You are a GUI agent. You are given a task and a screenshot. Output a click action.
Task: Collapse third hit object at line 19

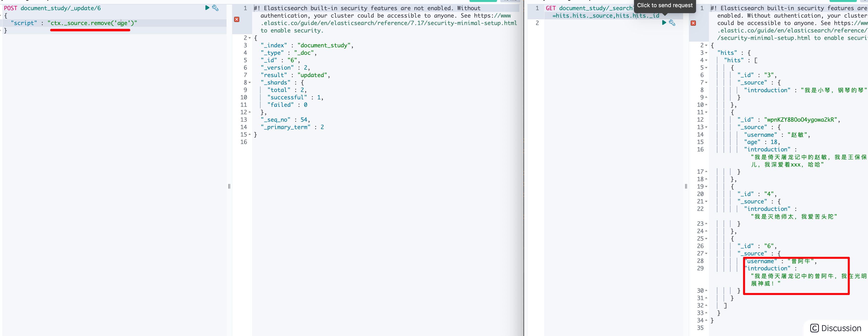706,187
